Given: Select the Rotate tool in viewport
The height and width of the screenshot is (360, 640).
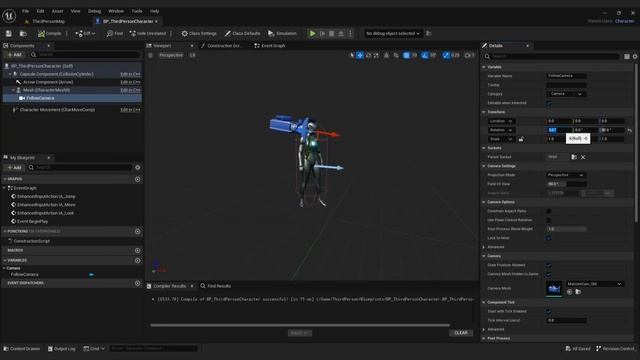Looking at the screenshot, I should click(x=368, y=55).
